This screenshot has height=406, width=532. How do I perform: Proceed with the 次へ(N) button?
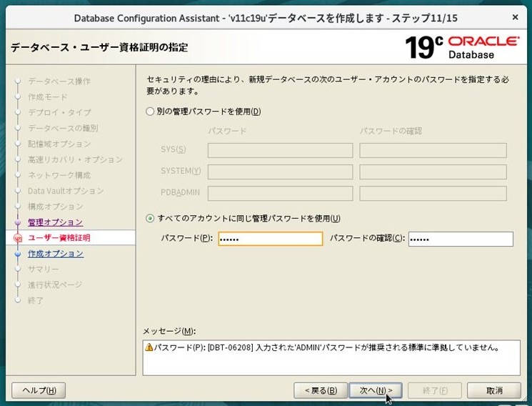tap(376, 390)
